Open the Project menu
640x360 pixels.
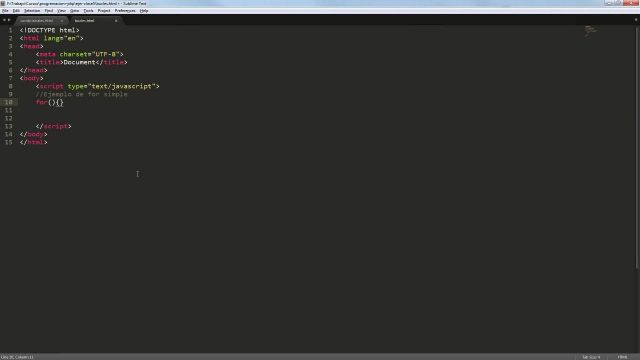click(x=104, y=11)
